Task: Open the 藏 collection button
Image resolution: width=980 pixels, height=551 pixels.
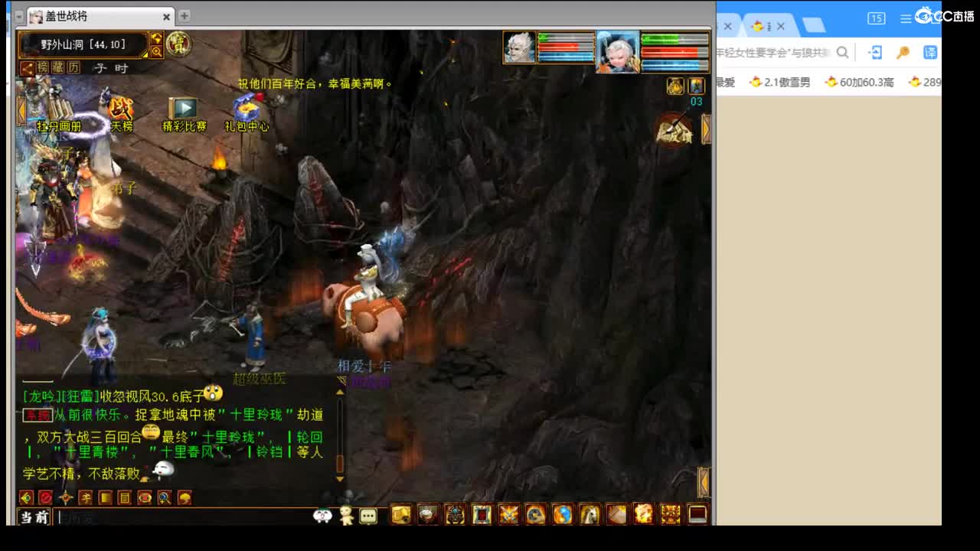Action: (58, 68)
